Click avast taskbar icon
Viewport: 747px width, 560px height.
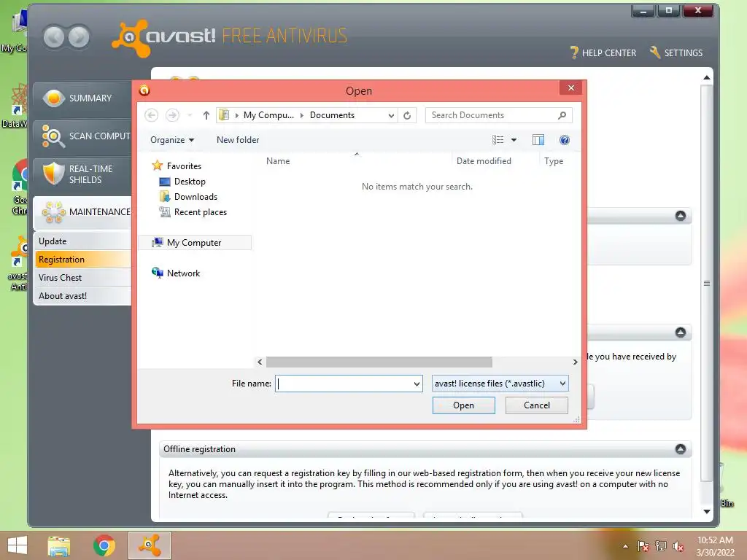coord(150,545)
